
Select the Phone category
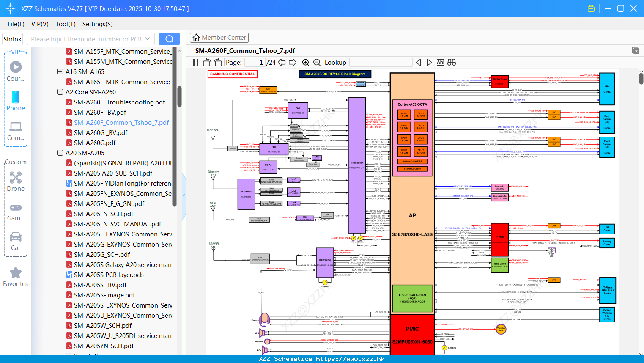(x=16, y=101)
